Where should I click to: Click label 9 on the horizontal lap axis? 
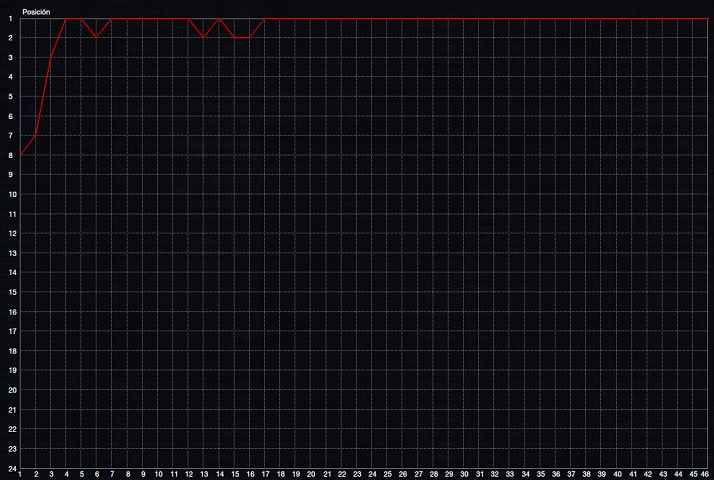143,475
